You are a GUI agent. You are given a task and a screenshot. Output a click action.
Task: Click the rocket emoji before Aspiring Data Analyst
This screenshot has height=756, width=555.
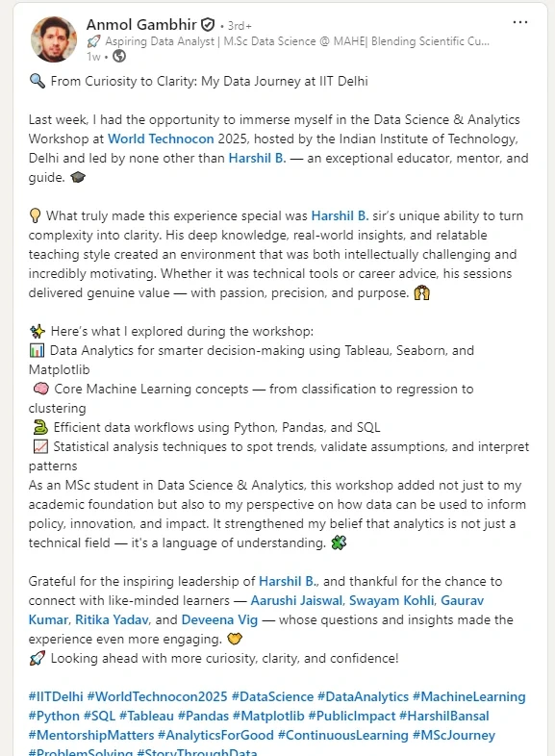coord(93,41)
